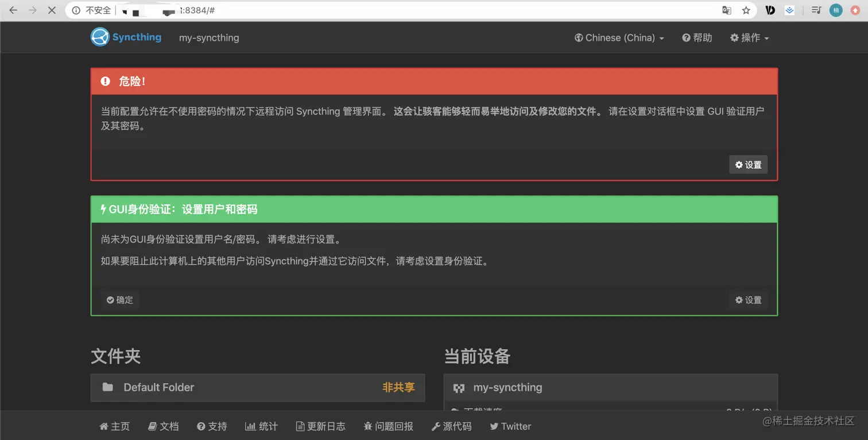
Task: Open the Chinese (China) language dropdown
Action: (619, 38)
